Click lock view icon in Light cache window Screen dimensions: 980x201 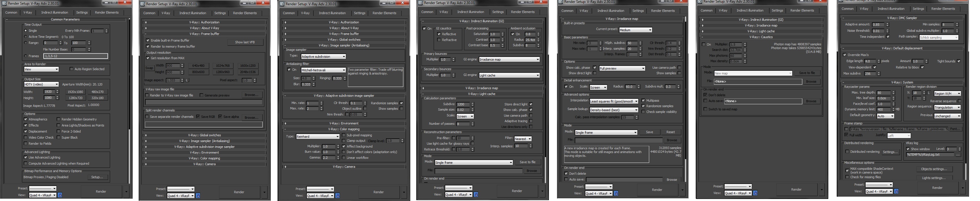pos(476,194)
